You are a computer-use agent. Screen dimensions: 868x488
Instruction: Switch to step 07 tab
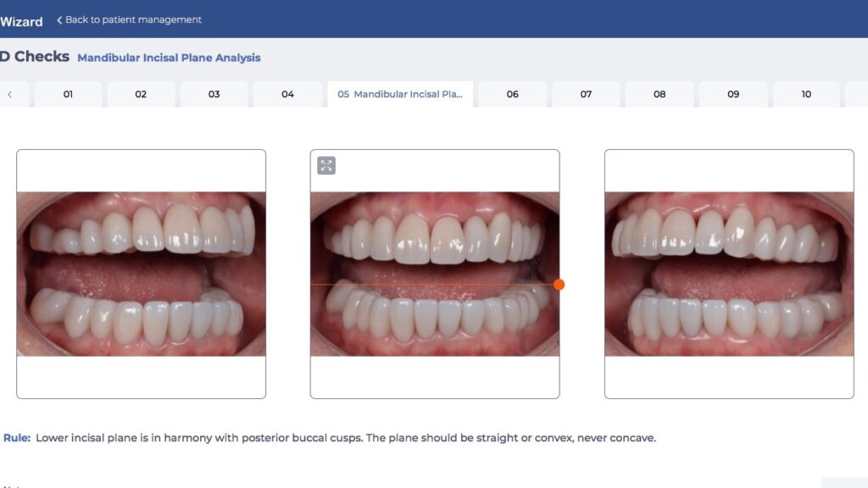coord(586,94)
